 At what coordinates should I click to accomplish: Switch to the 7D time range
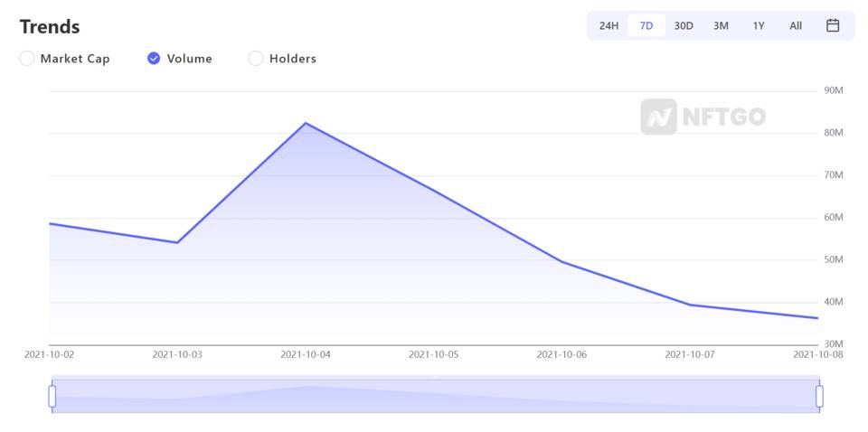point(646,25)
